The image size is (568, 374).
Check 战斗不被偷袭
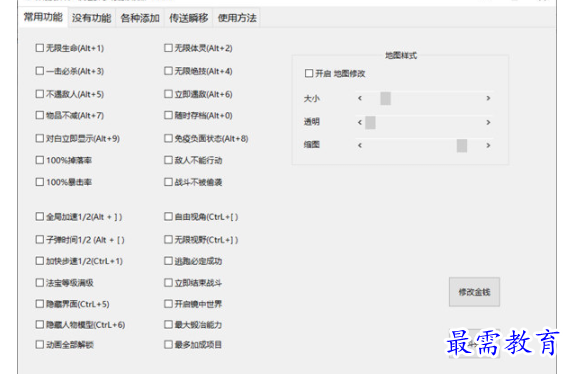tap(168, 182)
